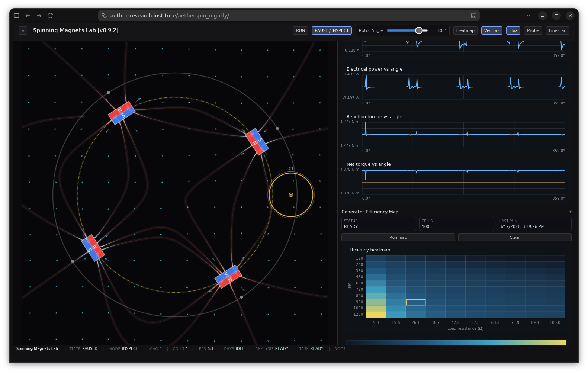588x373 pixels.
Task: Go back using the browser back arrow
Action: point(28,16)
